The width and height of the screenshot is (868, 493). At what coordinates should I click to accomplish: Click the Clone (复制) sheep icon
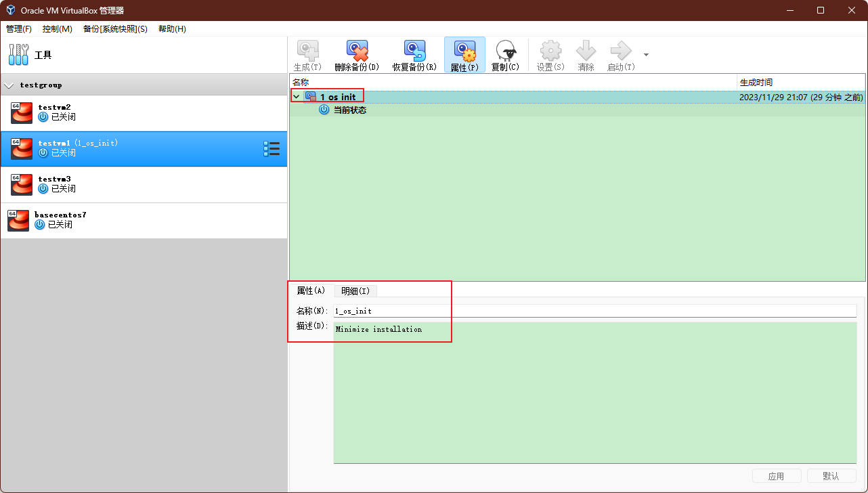pos(505,50)
